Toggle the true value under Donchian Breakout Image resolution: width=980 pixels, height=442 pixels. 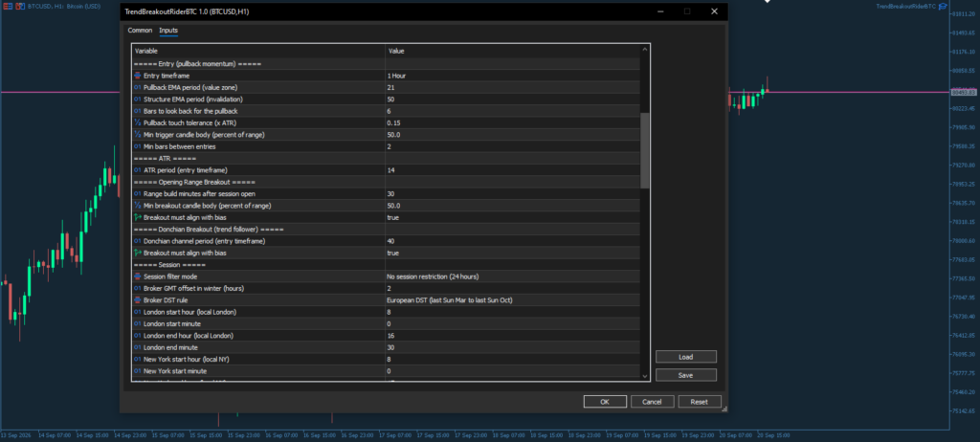pyautogui.click(x=513, y=254)
